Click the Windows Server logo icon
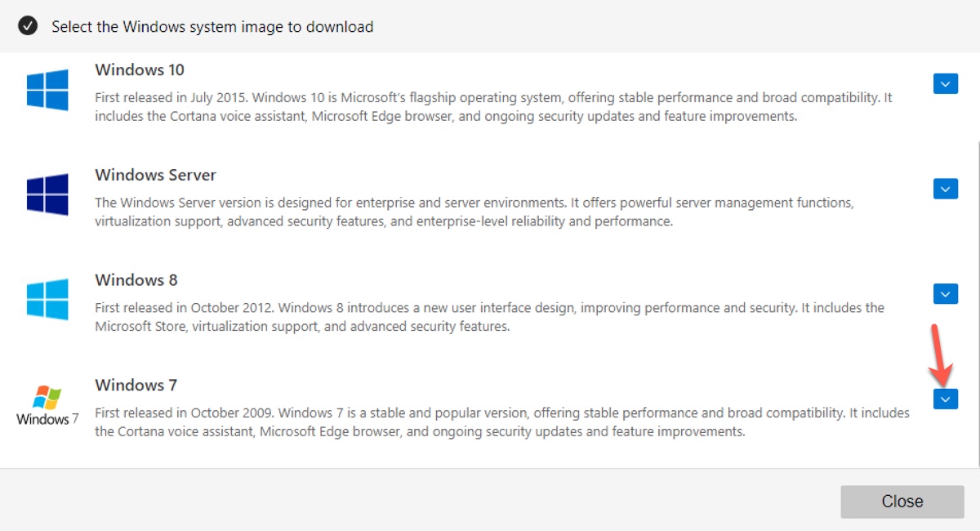This screenshot has height=531, width=980. 47,194
